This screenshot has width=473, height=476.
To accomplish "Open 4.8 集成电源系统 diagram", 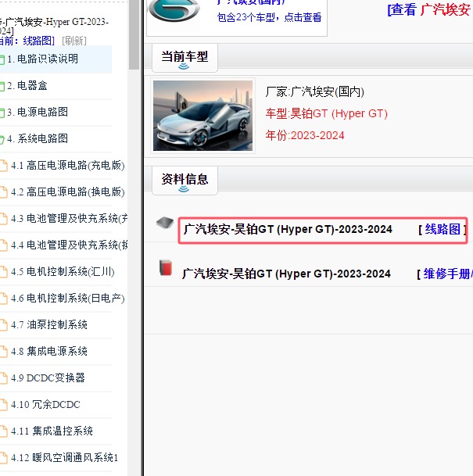I will click(49, 351).
